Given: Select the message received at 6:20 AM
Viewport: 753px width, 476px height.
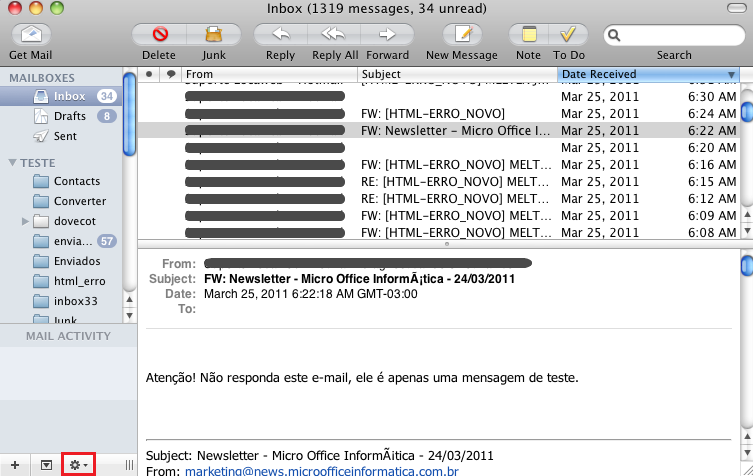Looking at the screenshot, I should 439,148.
